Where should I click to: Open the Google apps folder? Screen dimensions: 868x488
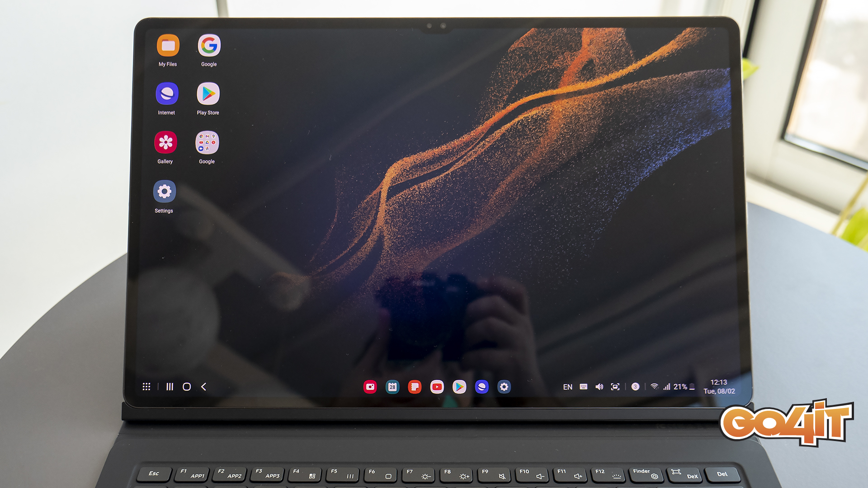[207, 143]
